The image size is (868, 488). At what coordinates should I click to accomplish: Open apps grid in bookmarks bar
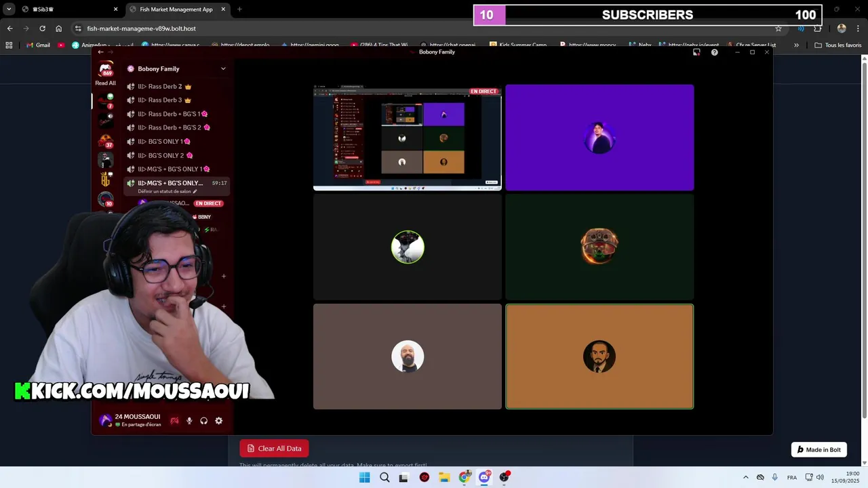(x=9, y=45)
